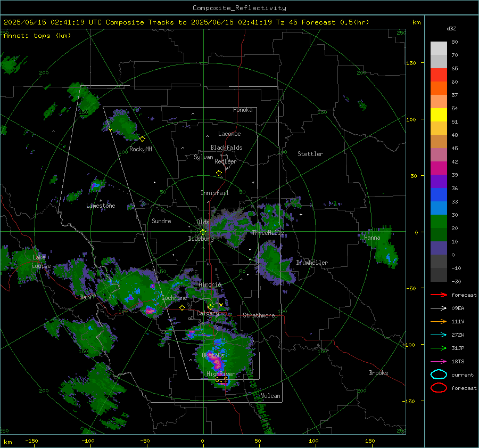The image size is (479, 448).
Task: Click the Composite_Reflectivity title
Action: pyautogui.click(x=239, y=8)
